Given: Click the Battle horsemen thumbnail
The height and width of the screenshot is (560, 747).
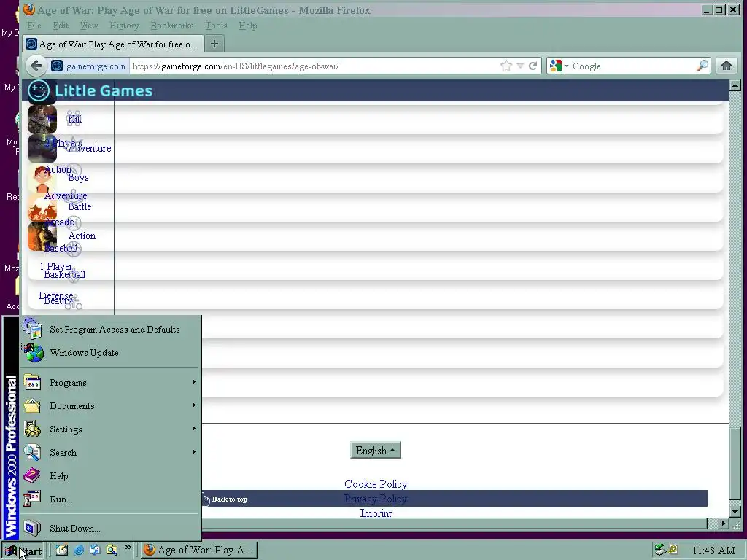Looking at the screenshot, I should 42,206.
